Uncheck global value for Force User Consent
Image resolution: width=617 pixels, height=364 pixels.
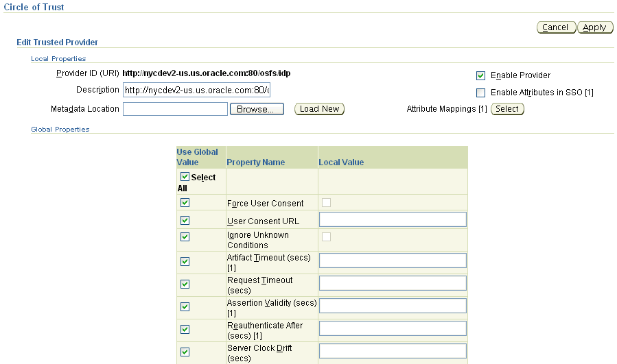185,202
